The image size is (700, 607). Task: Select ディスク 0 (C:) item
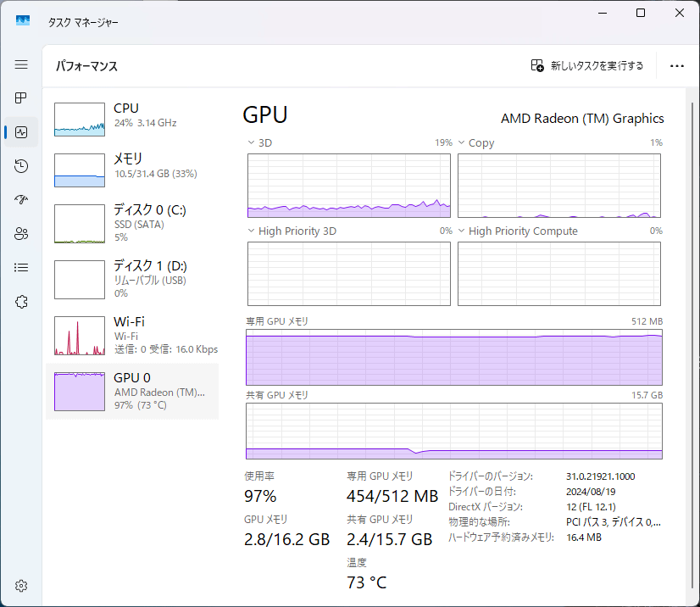132,223
